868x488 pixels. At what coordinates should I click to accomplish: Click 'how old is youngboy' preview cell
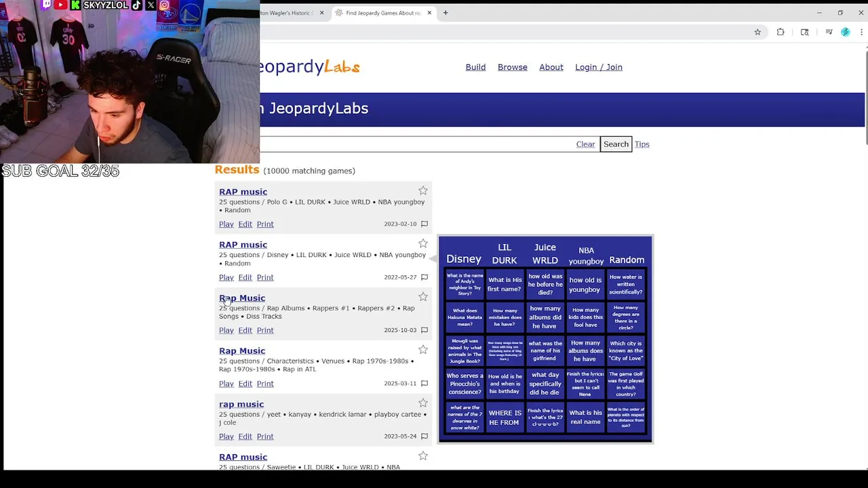click(x=585, y=285)
